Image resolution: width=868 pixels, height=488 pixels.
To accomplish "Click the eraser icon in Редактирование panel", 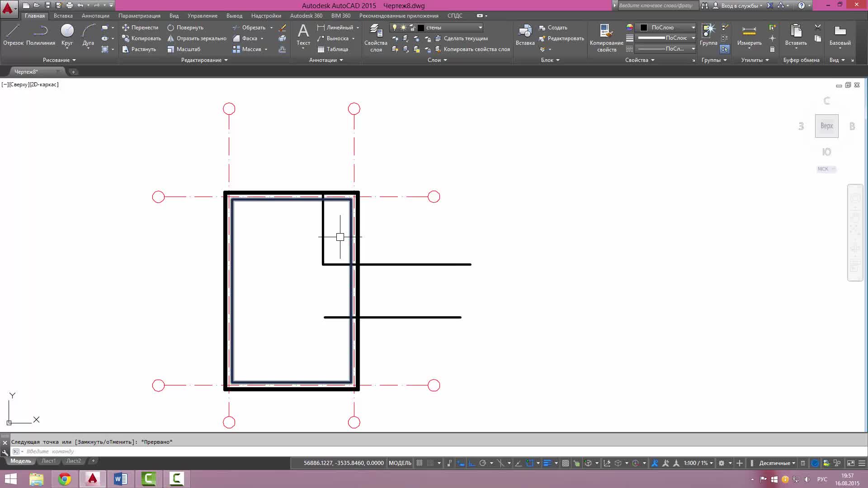I will (282, 28).
